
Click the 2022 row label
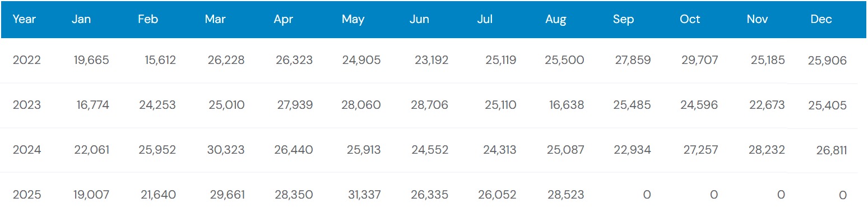pyautogui.click(x=27, y=60)
